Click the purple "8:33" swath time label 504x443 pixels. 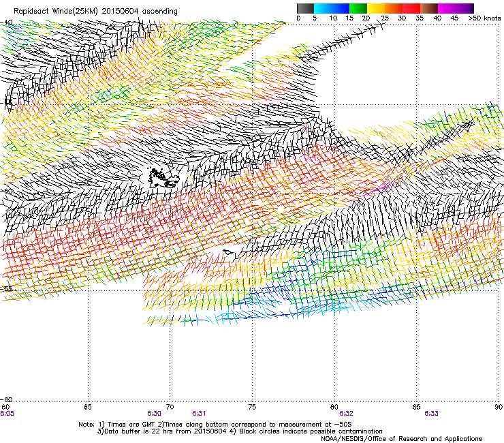point(431,414)
